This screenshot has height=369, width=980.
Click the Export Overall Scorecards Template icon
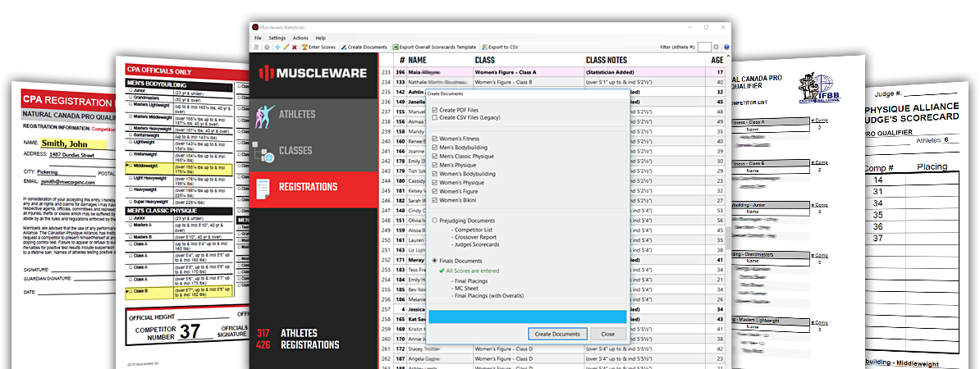pyautogui.click(x=396, y=48)
